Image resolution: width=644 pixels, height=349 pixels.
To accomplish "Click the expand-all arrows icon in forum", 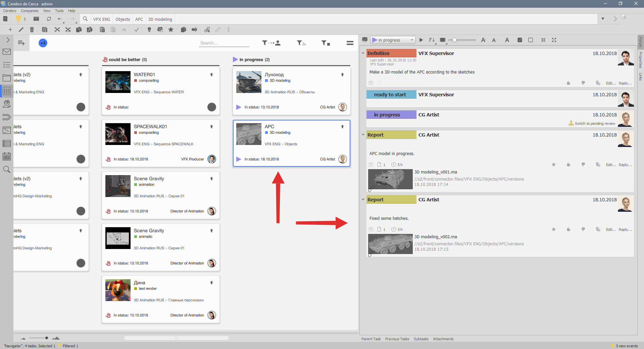I will [x=554, y=40].
